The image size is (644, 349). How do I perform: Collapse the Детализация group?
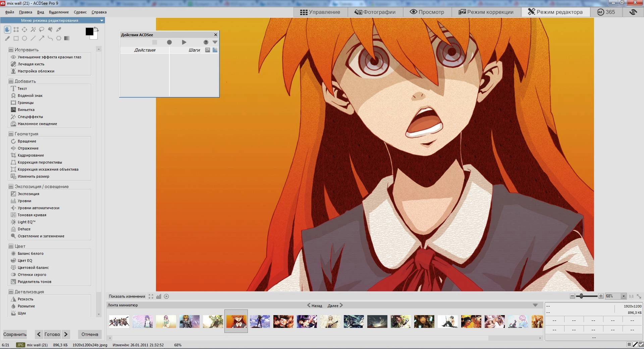(11, 292)
